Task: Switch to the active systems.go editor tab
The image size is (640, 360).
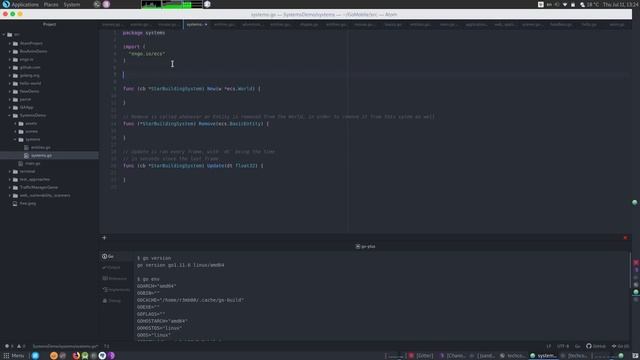Action: pyautogui.click(x=196, y=24)
